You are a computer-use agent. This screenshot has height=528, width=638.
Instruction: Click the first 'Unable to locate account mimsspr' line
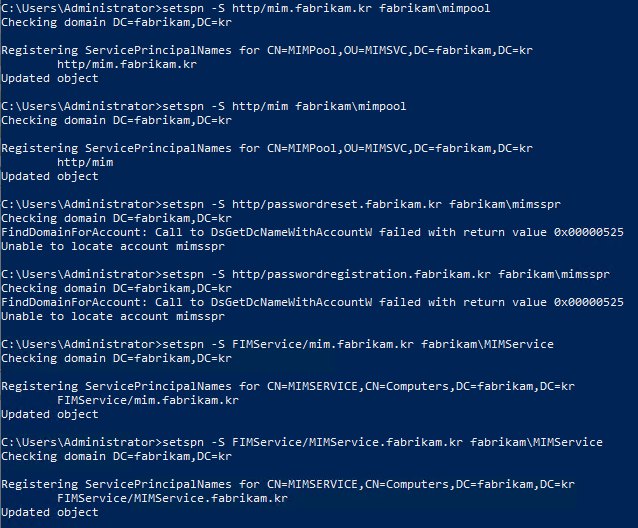(113, 246)
